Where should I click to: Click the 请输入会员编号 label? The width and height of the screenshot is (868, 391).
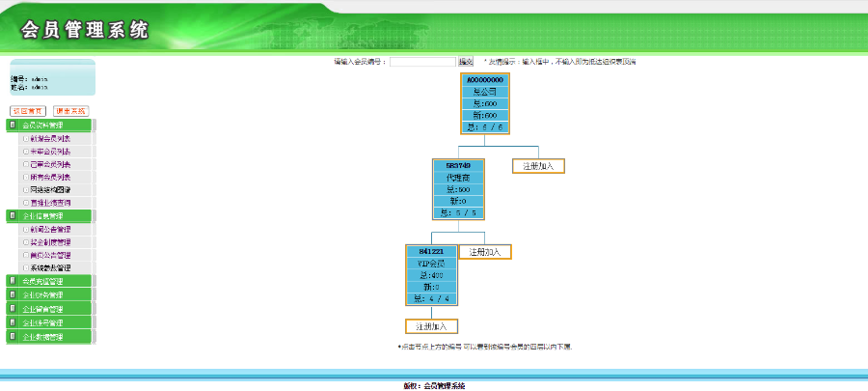[x=360, y=62]
